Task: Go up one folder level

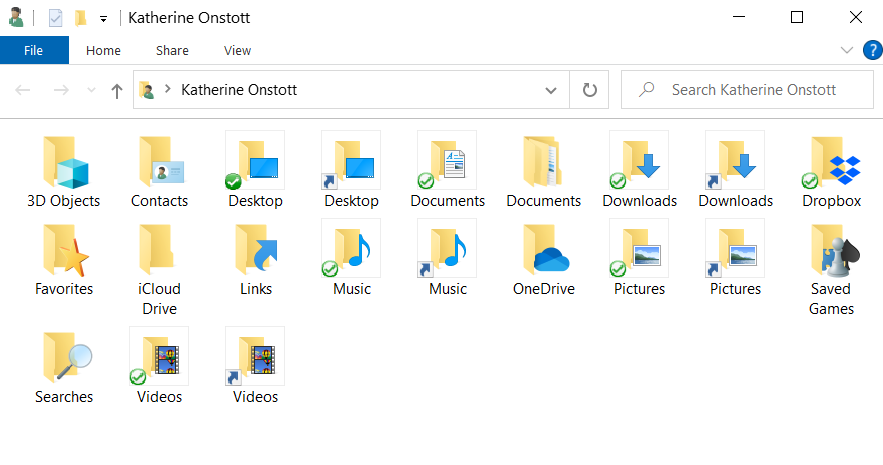Action: (117, 90)
